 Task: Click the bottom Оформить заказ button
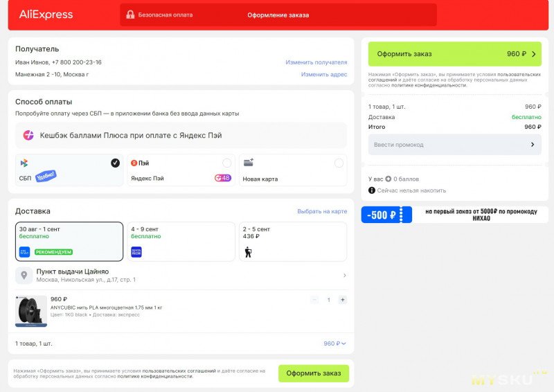pyautogui.click(x=314, y=373)
